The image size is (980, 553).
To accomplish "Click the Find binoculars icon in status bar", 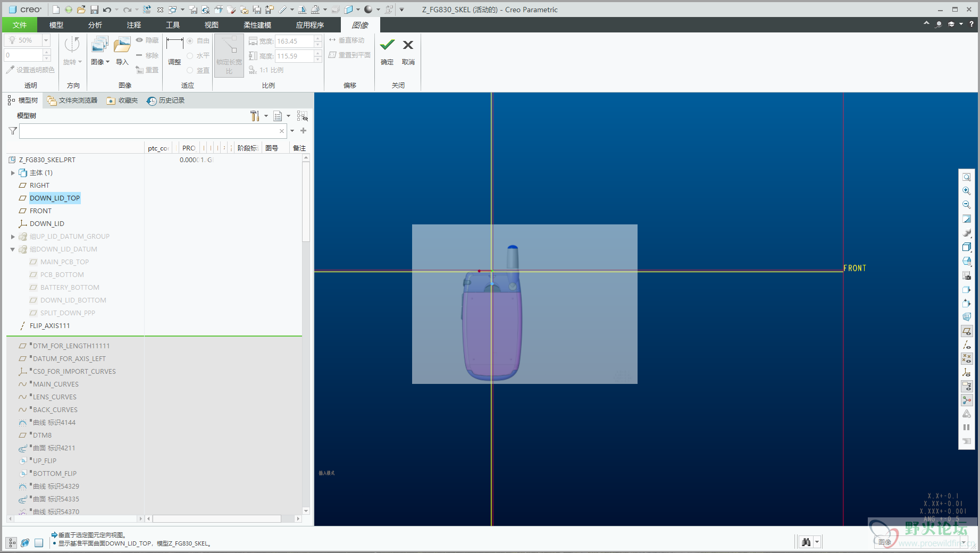I will pyautogui.click(x=807, y=542).
